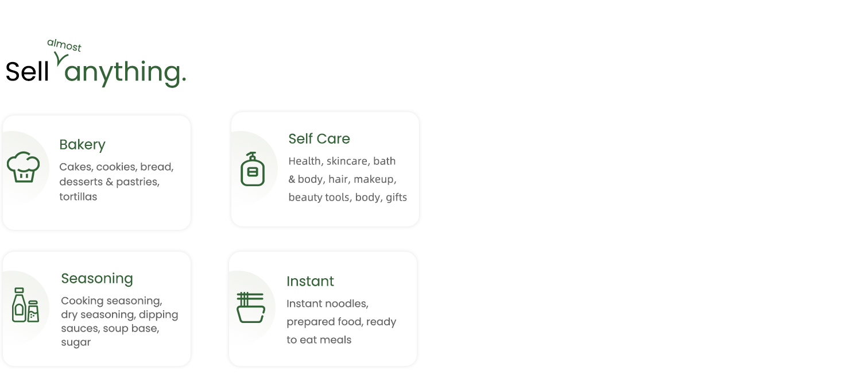Click the green leaf caret mark above the heading
The image size is (868, 381).
(60, 58)
